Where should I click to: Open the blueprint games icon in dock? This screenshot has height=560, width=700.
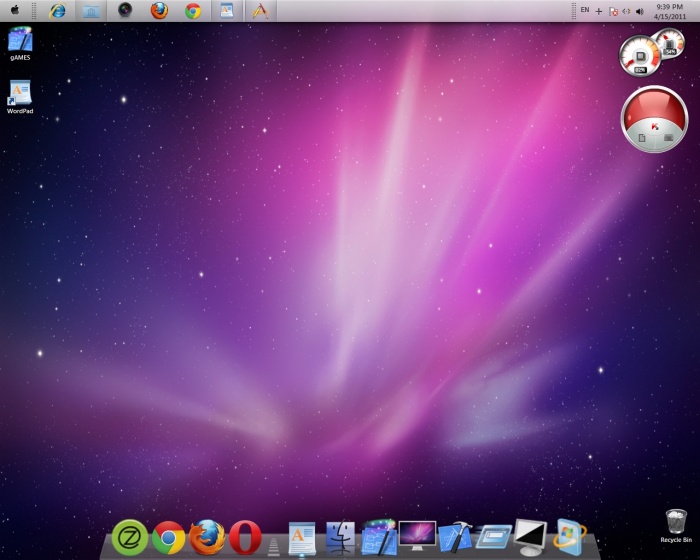pyautogui.click(x=379, y=537)
